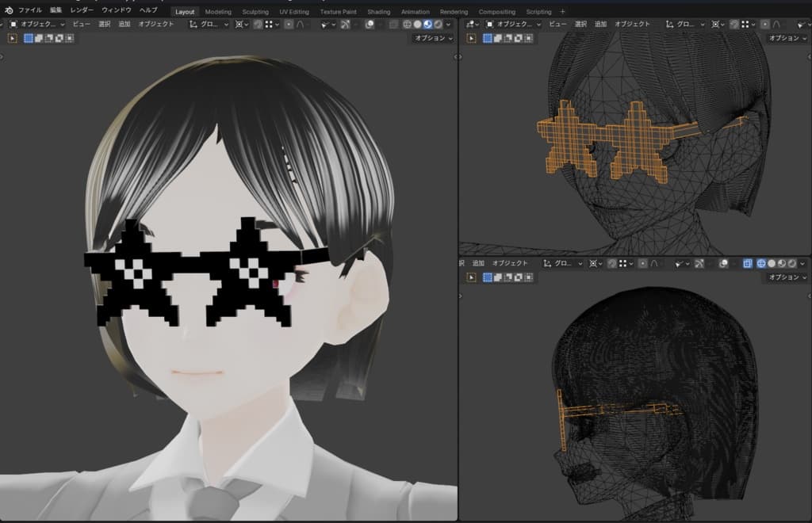Select wireframe shading in bottom-right viewport
The width and height of the screenshot is (812, 523).
[x=760, y=263]
